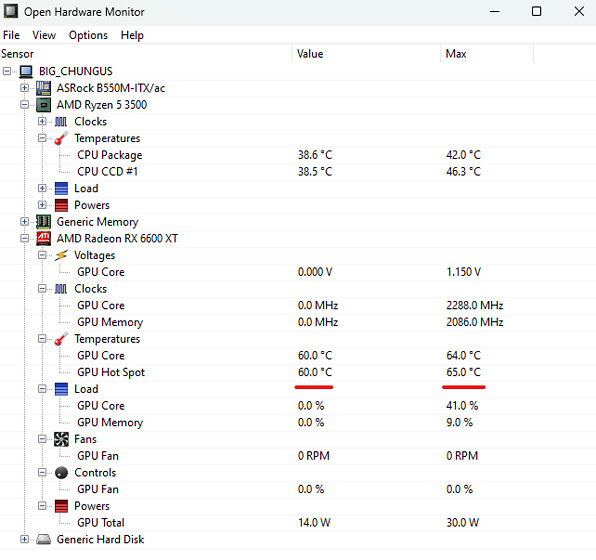Click the 64.0 °C GPU Core max

click(463, 355)
